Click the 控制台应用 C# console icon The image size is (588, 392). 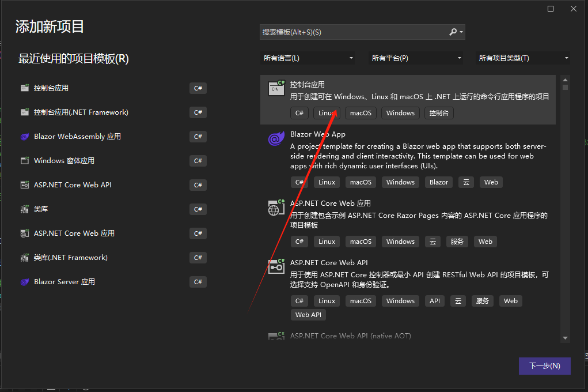tap(276, 88)
